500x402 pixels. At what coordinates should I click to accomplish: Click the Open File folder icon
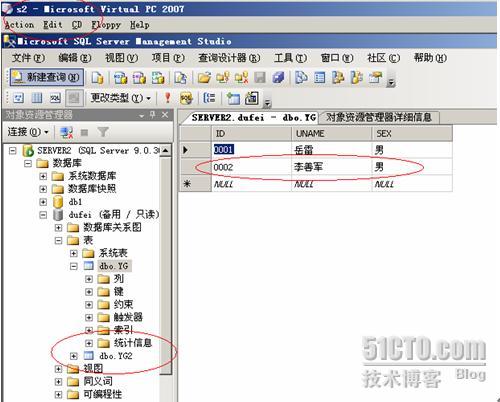tap(204, 78)
